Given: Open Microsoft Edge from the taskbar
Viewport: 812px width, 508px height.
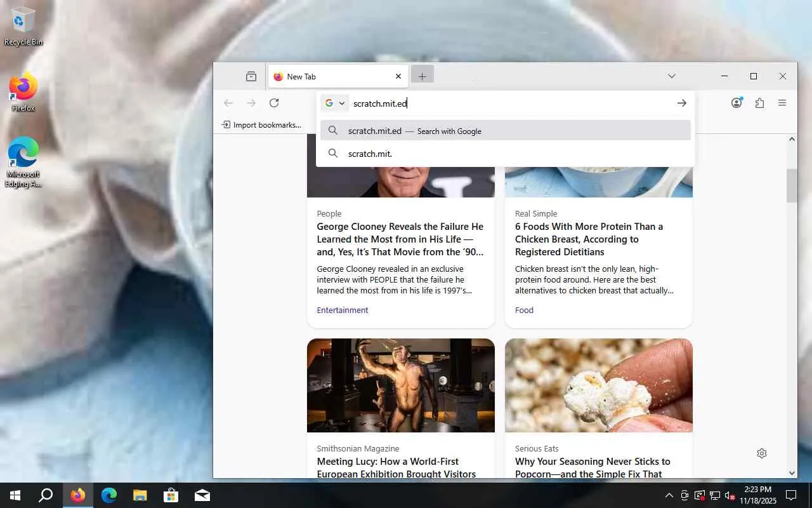Looking at the screenshot, I should [109, 495].
